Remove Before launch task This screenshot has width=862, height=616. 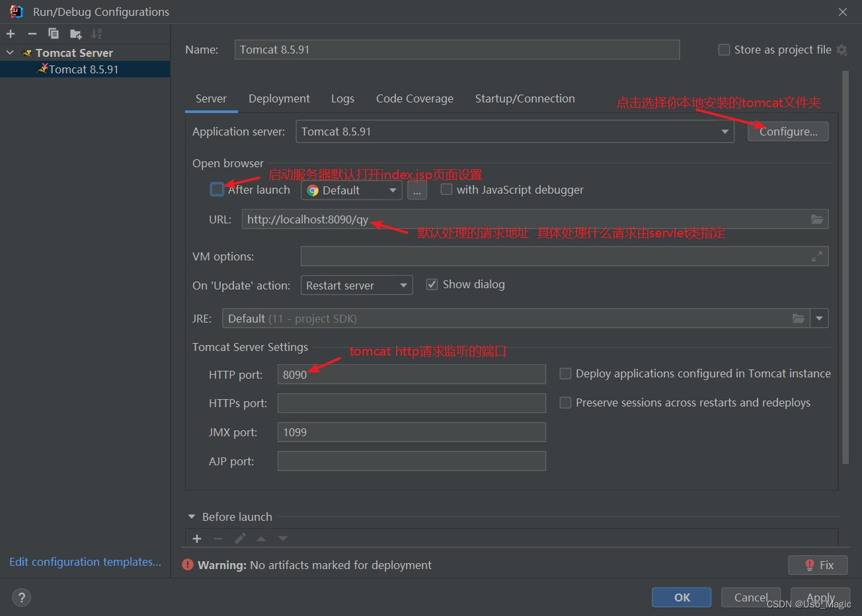coord(218,539)
